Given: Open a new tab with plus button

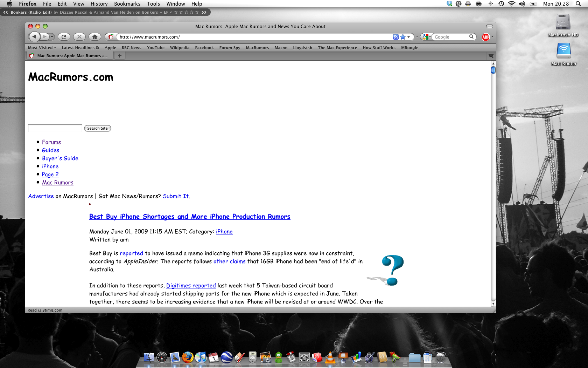Looking at the screenshot, I should click(x=120, y=56).
